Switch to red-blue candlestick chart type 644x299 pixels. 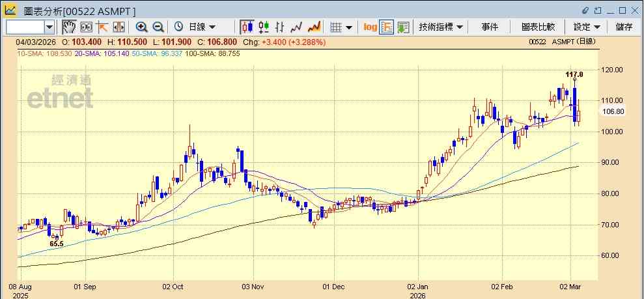point(247,27)
